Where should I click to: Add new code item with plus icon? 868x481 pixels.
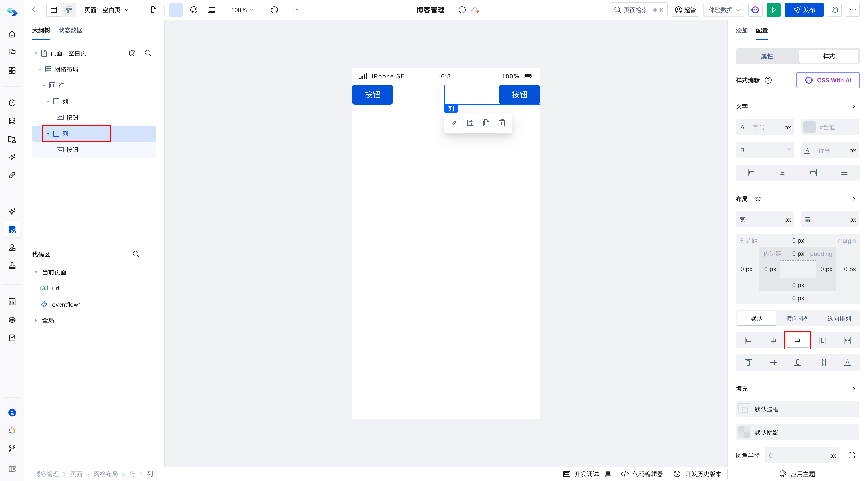click(x=152, y=254)
